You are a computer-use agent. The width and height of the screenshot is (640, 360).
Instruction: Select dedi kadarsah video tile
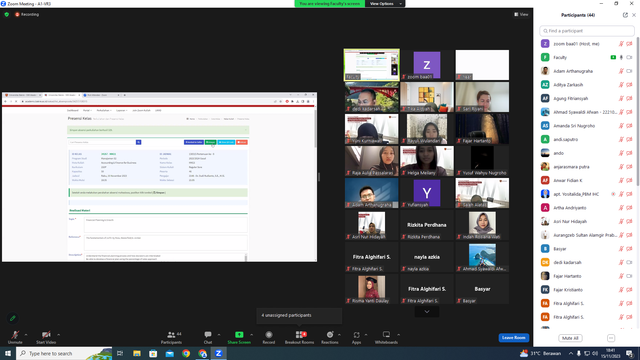pyautogui.click(x=371, y=97)
